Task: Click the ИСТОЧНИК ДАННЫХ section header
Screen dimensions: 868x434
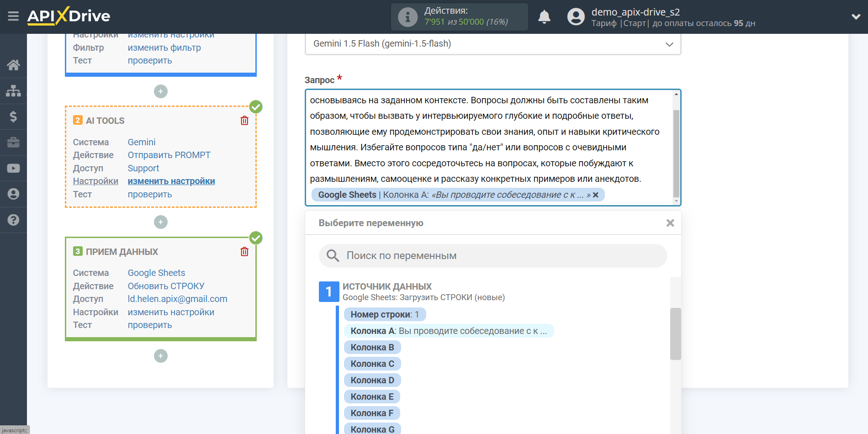Action: (x=387, y=286)
